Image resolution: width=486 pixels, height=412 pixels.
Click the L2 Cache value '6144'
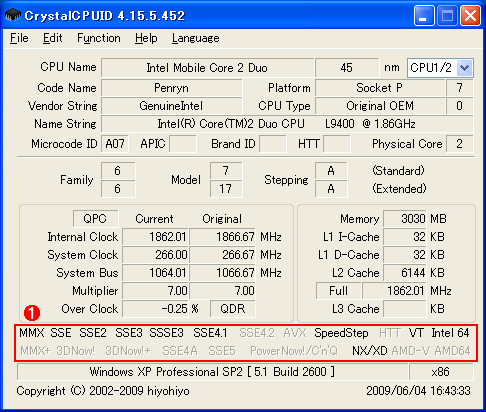405,273
